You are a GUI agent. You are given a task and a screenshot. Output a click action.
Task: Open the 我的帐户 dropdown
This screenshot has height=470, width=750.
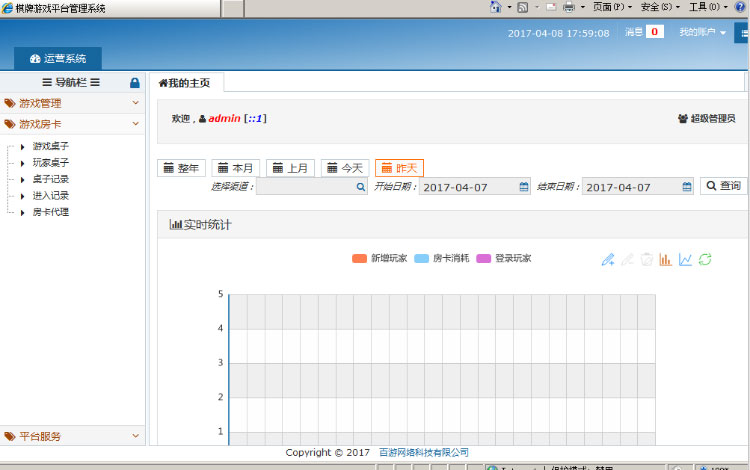pos(702,32)
